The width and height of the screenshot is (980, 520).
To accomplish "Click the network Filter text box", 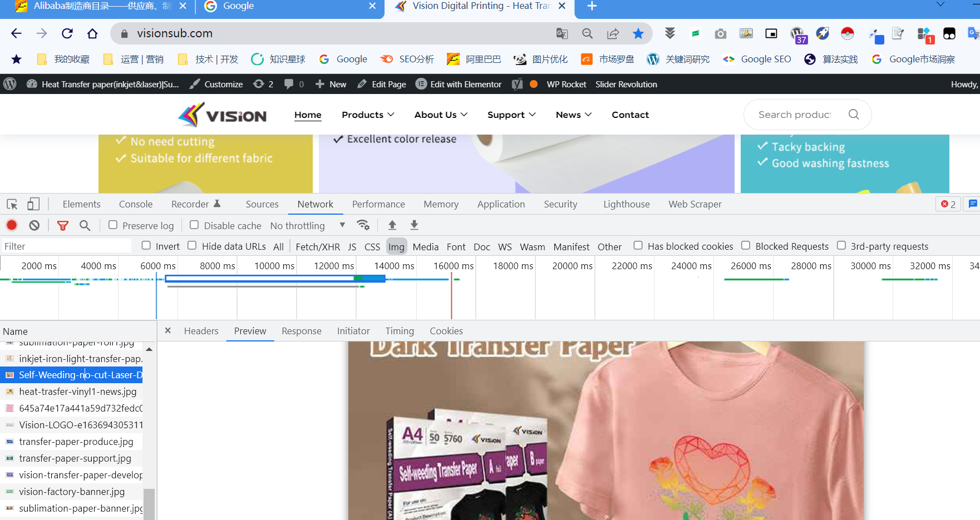I will (x=67, y=246).
